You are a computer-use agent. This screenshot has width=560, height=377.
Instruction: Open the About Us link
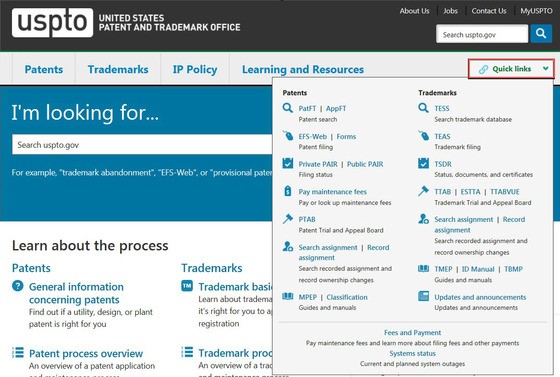coord(414,11)
